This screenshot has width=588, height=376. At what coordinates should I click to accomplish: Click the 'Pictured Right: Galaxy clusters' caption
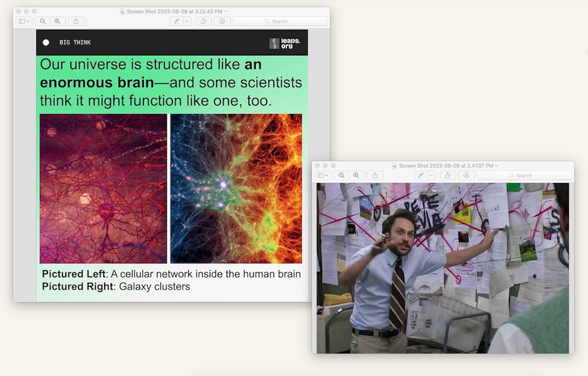(x=116, y=286)
